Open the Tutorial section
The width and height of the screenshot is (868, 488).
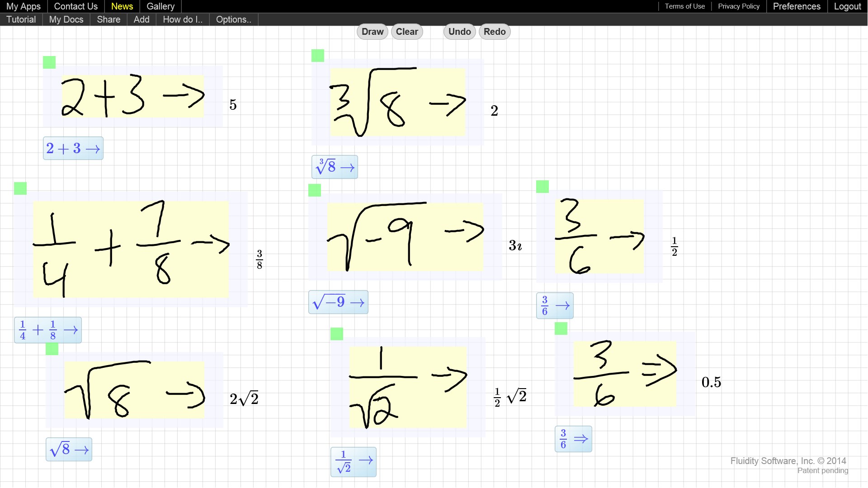tap(20, 19)
